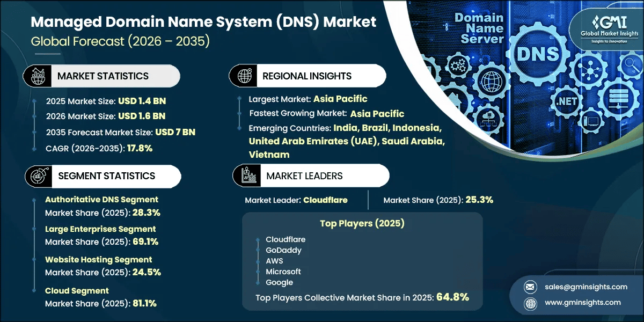Select the MARKET LEADERS header
Screen dimensions: 644x322
[x=304, y=175]
